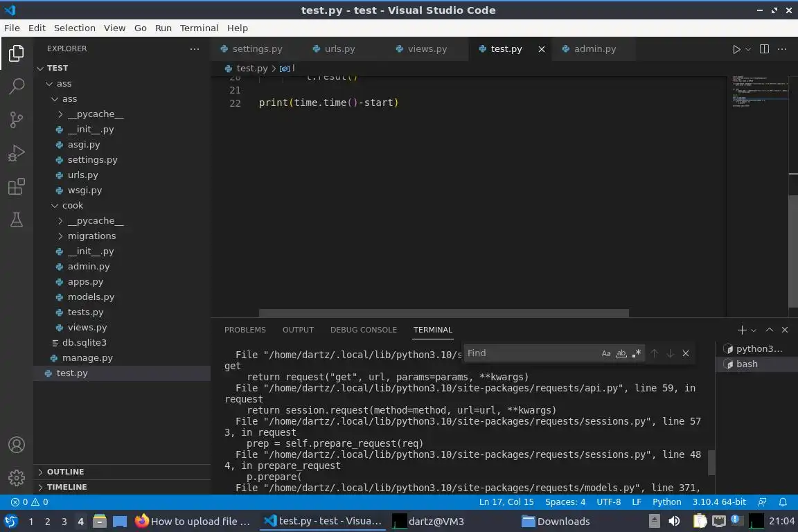798x532 pixels.
Task: Maximize the terminal panel size
Action: (x=770, y=330)
